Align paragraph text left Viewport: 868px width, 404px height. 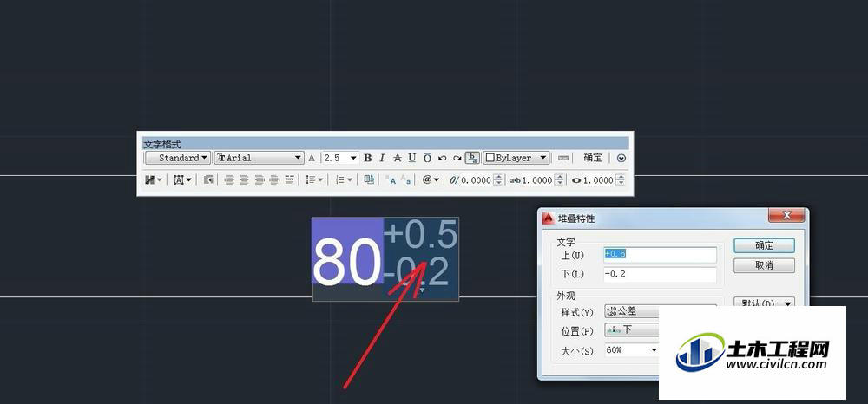coord(229,180)
